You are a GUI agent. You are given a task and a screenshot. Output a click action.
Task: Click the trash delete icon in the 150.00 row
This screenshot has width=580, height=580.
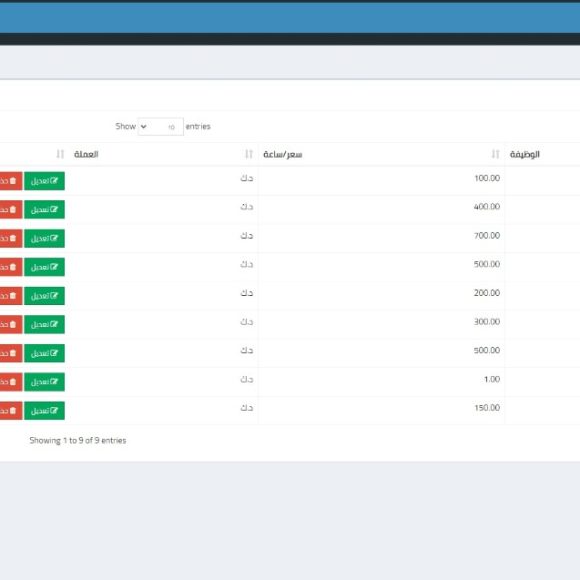coord(13,411)
